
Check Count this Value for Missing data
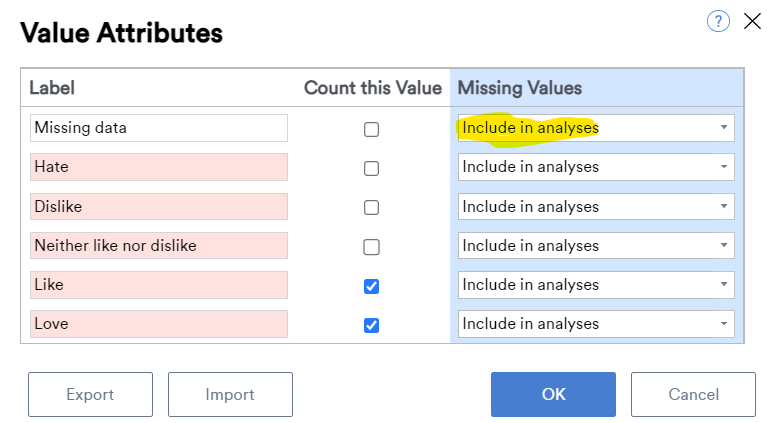tap(372, 129)
